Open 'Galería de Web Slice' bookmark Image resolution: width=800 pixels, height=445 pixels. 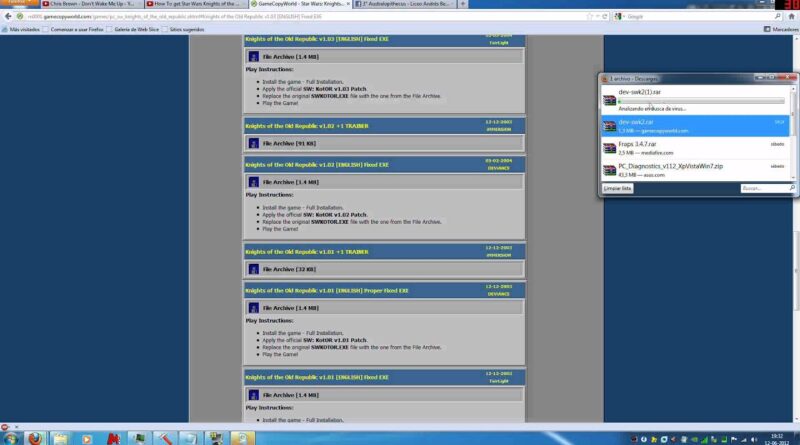click(x=133, y=30)
